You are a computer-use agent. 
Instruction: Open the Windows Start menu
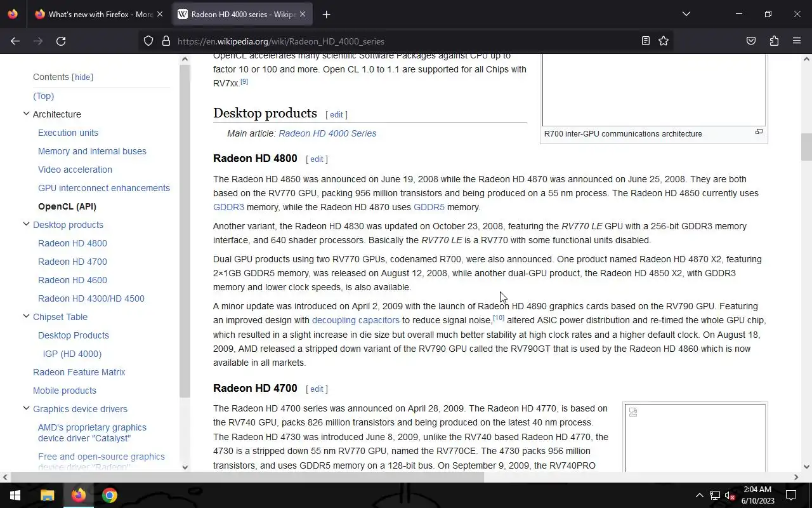pos(15,495)
